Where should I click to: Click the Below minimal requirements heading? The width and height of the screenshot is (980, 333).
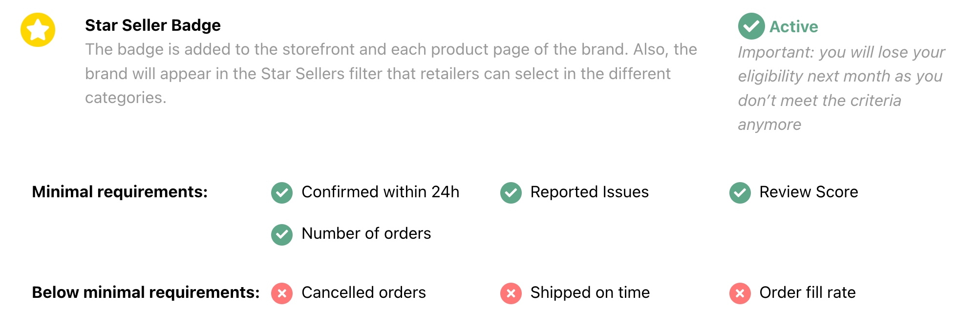click(x=146, y=292)
